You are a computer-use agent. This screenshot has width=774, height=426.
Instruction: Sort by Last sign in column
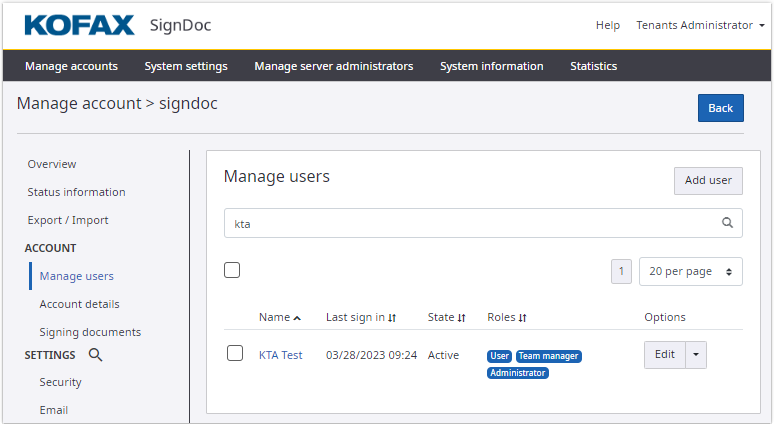click(392, 318)
